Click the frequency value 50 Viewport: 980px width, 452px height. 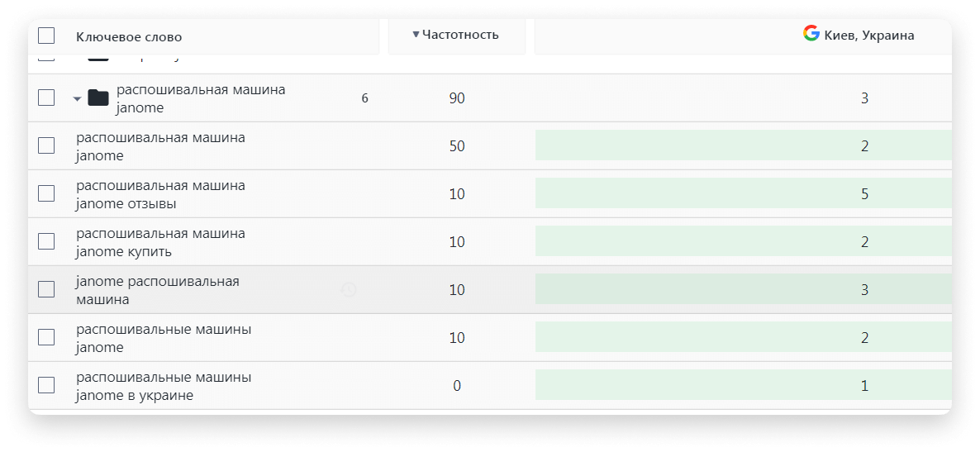click(457, 146)
